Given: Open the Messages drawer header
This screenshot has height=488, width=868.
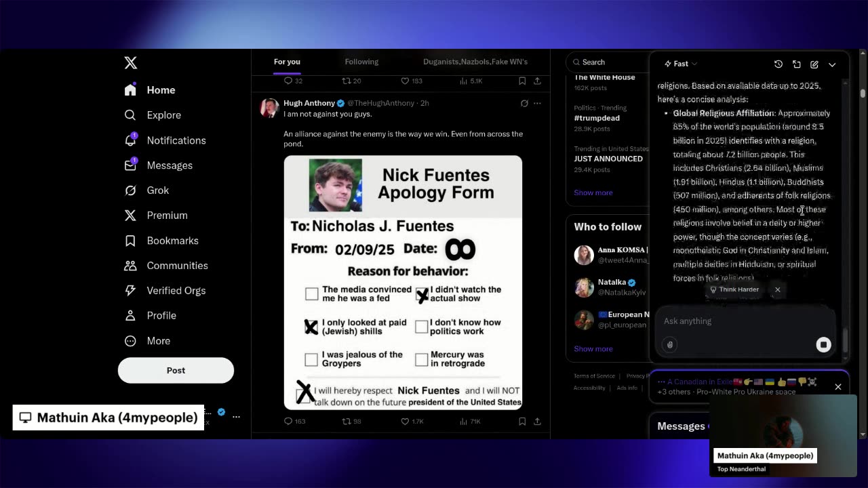Looking at the screenshot, I should [x=681, y=426].
